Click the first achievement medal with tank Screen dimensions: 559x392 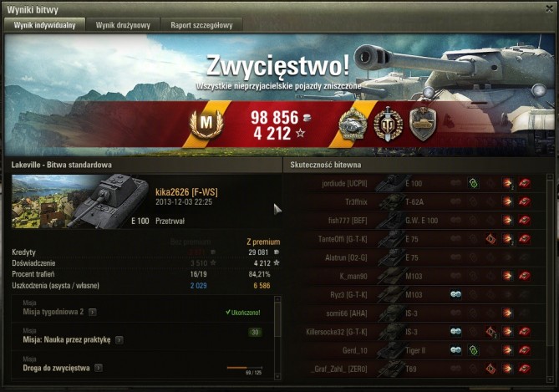pos(353,125)
